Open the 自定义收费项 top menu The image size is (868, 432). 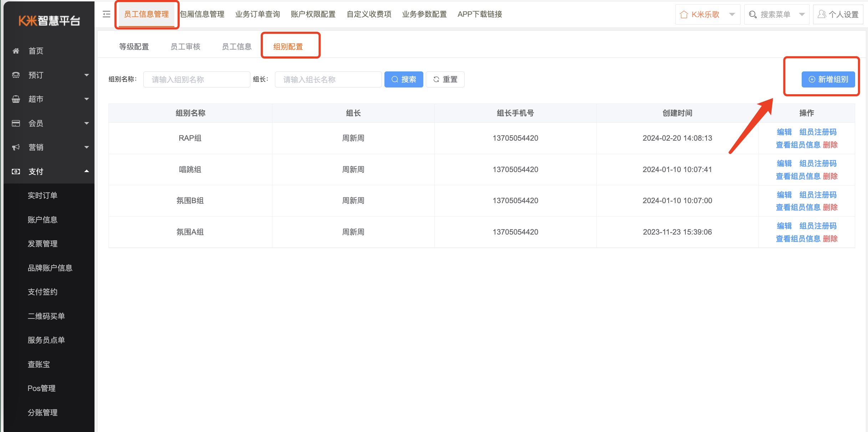click(x=369, y=14)
